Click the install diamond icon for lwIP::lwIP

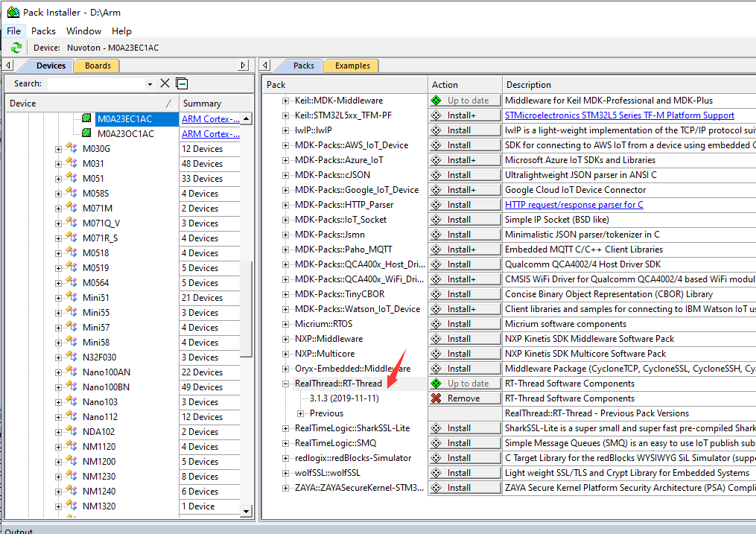pos(436,130)
